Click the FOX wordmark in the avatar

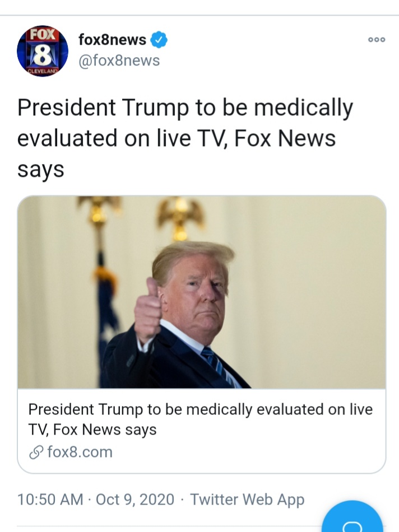click(x=43, y=34)
